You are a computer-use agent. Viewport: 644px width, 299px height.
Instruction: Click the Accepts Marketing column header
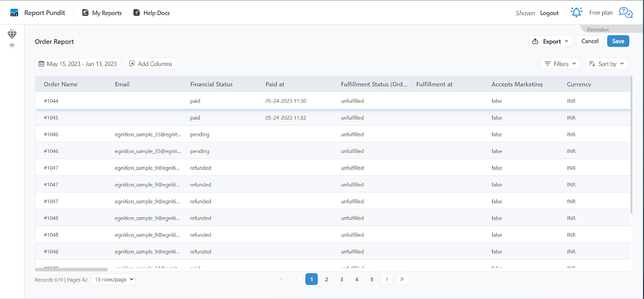pyautogui.click(x=517, y=84)
